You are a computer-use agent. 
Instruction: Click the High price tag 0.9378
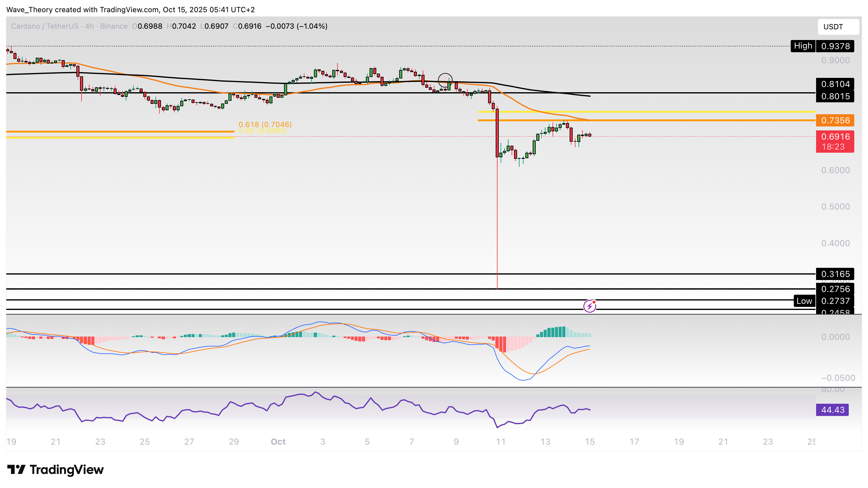click(x=835, y=46)
